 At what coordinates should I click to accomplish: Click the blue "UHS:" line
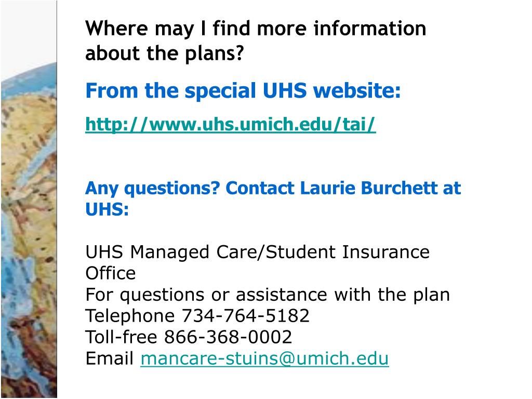tap(107, 209)
